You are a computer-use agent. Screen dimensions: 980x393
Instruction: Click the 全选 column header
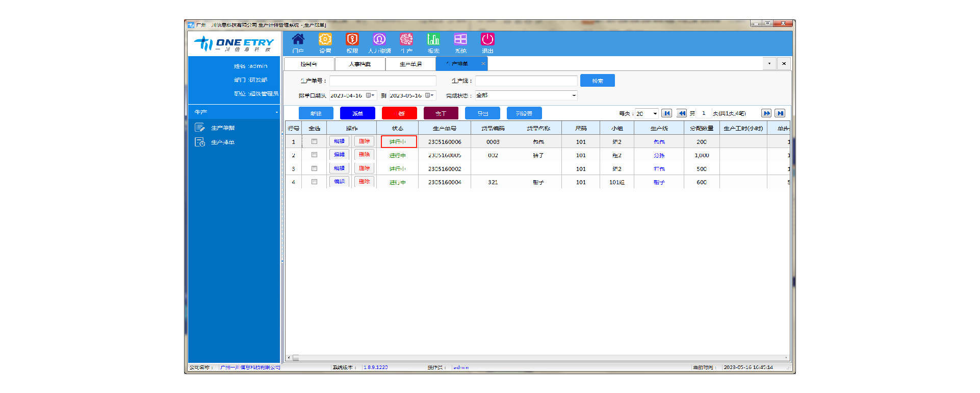click(314, 128)
